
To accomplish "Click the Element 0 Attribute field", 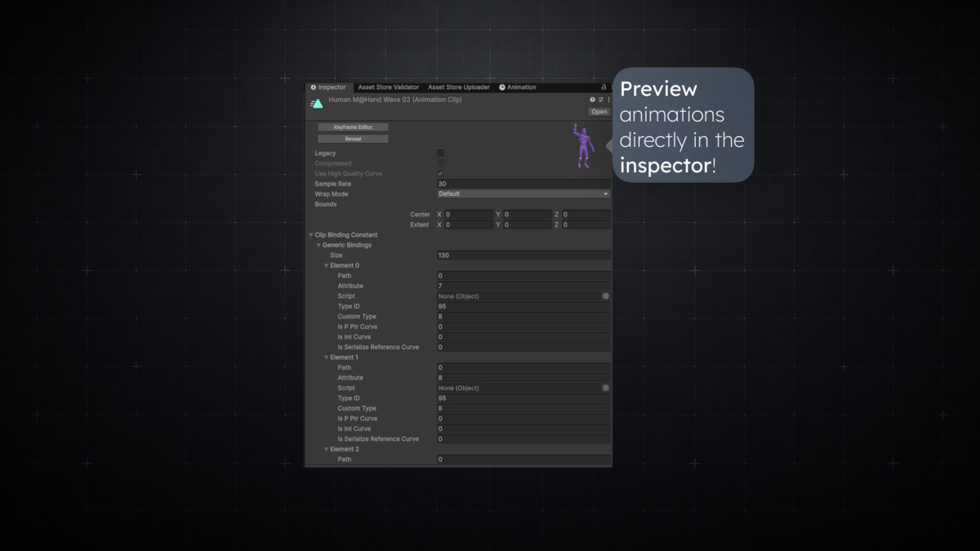I will click(x=523, y=287).
